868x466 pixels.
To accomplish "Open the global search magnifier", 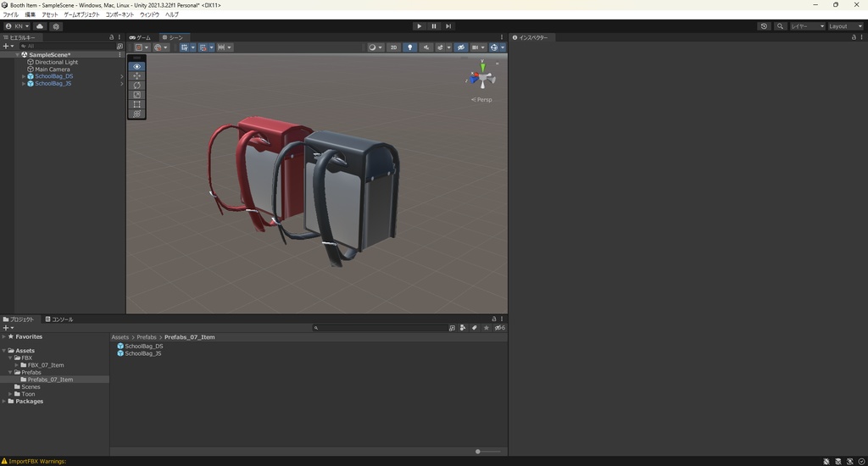I will pyautogui.click(x=780, y=26).
